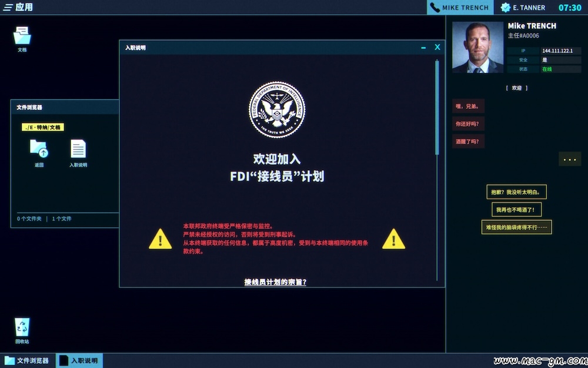Open the 应用 applications menu
The width and height of the screenshot is (588, 368).
click(x=18, y=7)
